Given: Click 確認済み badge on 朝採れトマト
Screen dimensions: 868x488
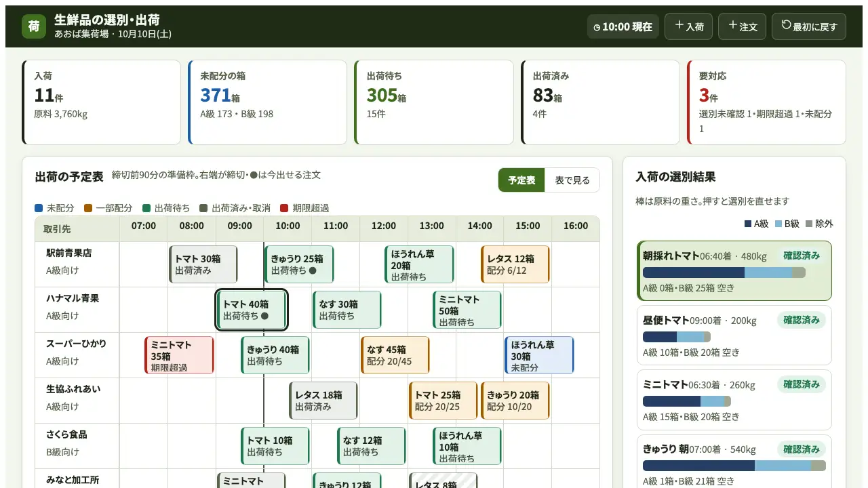Looking at the screenshot, I should [802, 256].
